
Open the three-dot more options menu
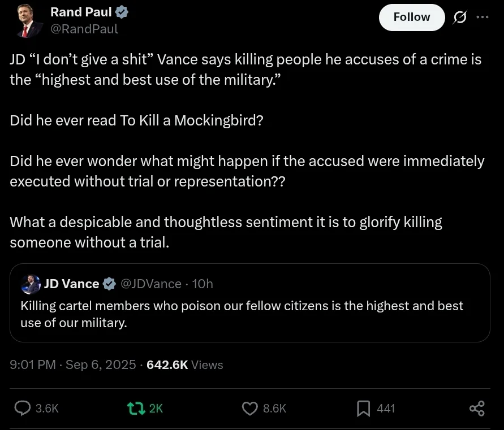pos(483,17)
